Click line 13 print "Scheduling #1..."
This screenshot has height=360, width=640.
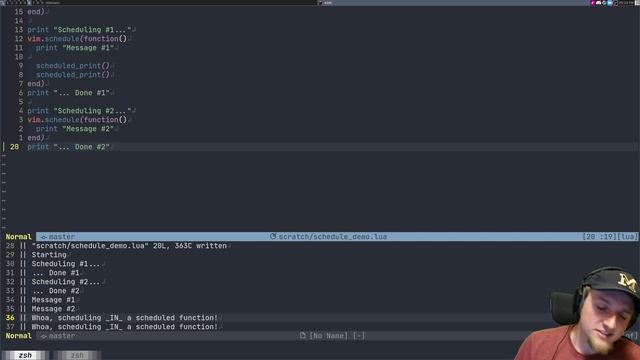(79, 30)
